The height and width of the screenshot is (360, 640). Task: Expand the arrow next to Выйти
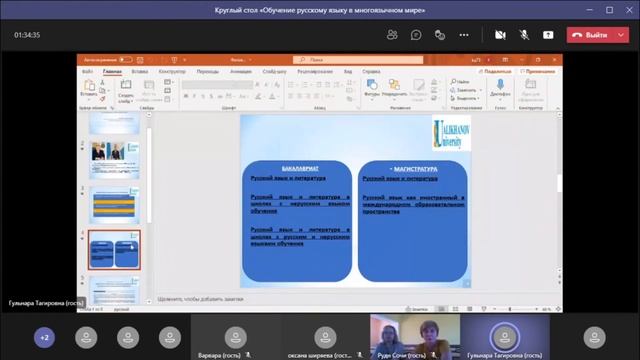pyautogui.click(x=621, y=35)
